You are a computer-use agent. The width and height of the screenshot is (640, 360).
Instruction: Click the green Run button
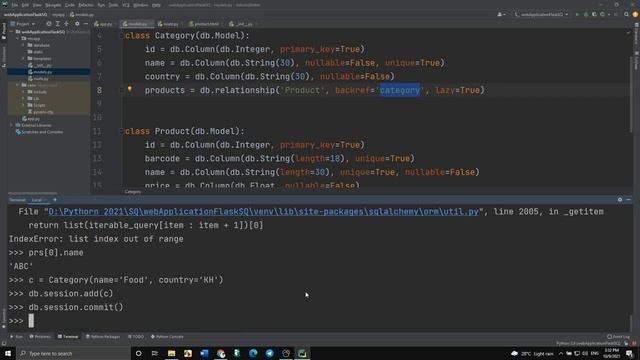click(577, 14)
